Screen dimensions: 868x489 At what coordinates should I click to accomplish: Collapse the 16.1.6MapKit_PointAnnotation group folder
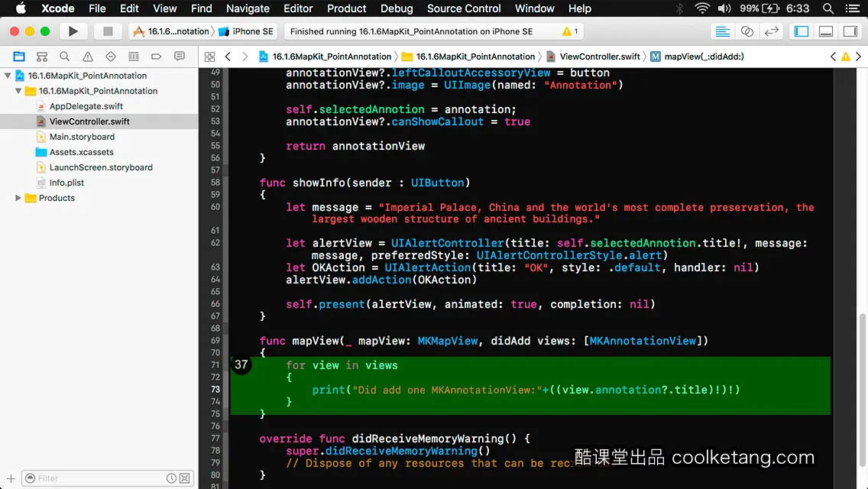[18, 91]
